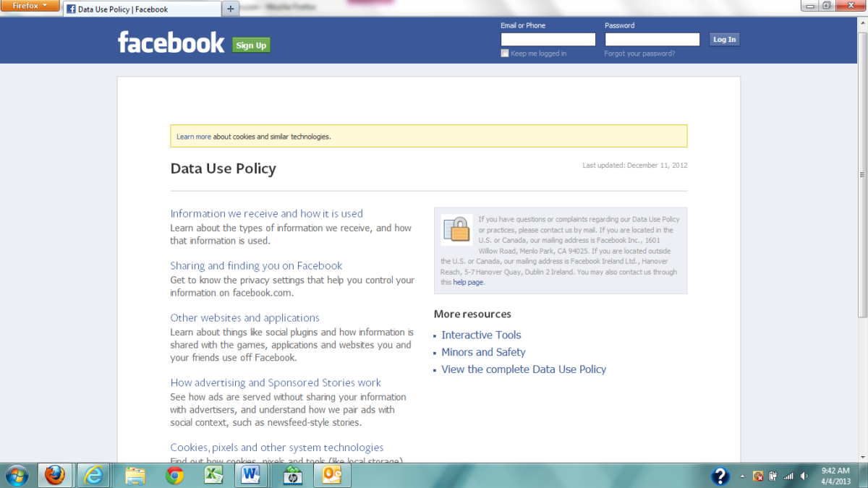
Task: Click the Facebook logo
Action: click(171, 43)
